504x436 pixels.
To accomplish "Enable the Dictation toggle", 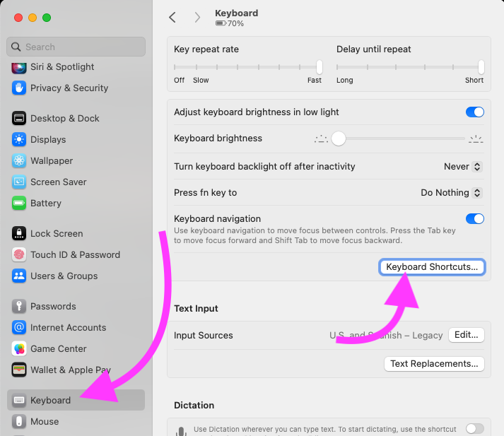I will tap(474, 428).
